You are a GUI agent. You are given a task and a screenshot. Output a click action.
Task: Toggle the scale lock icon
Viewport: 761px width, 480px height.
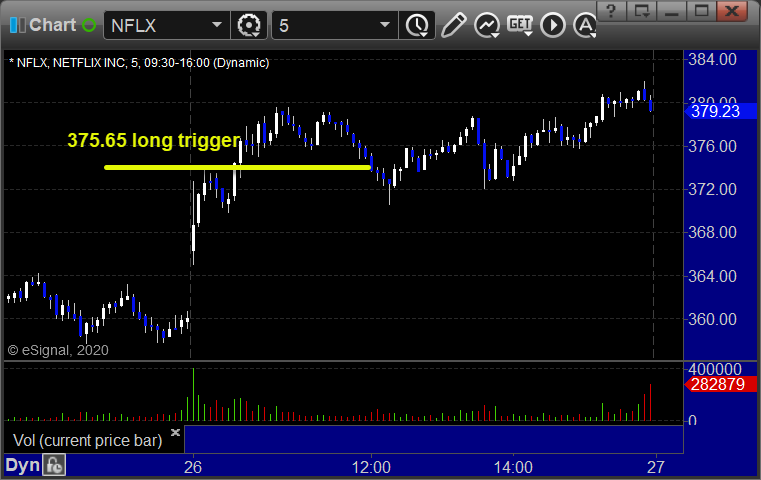tap(54, 465)
